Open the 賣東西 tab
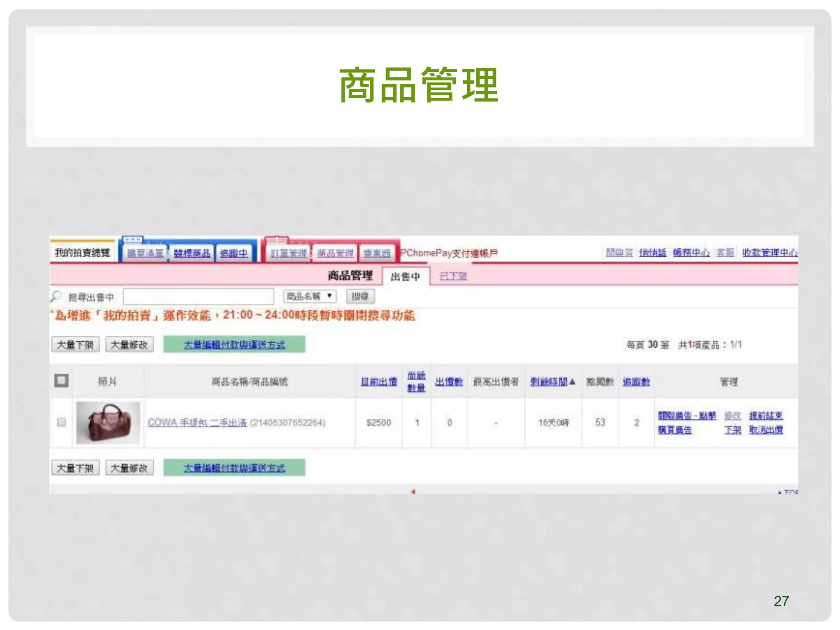 click(377, 253)
